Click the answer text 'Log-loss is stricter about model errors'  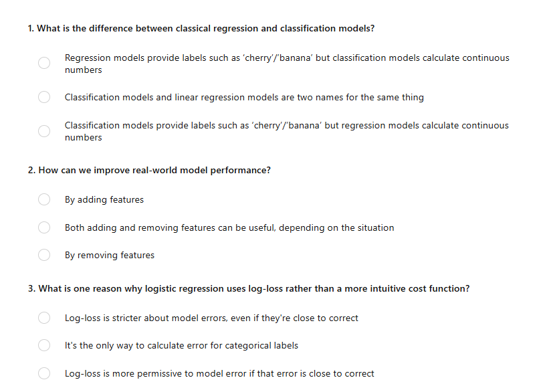tap(211, 318)
